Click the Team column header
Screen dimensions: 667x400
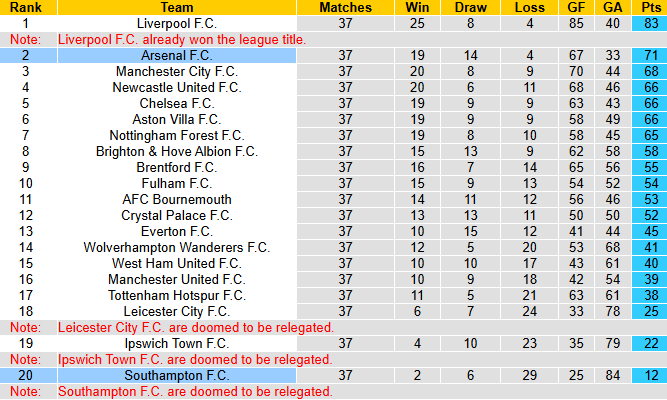click(x=176, y=7)
